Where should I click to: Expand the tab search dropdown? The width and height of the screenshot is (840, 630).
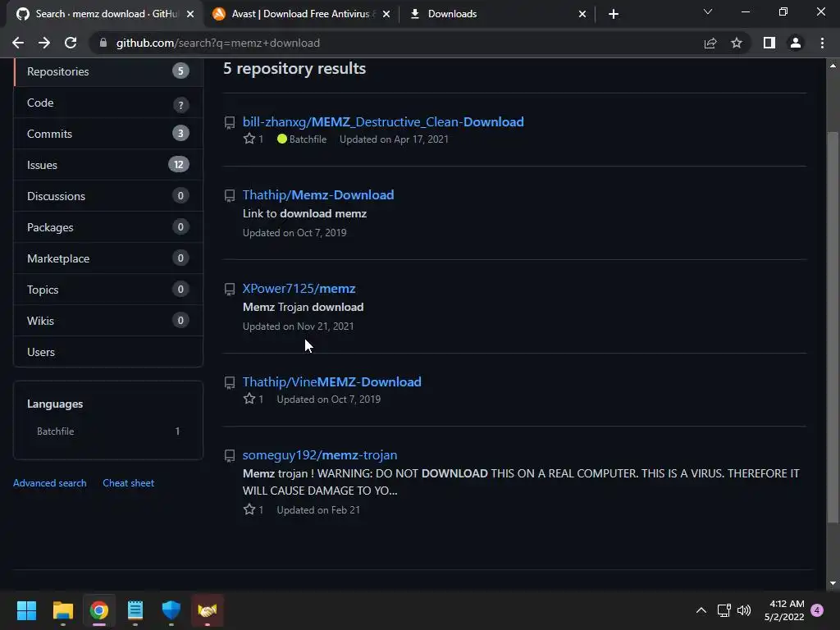(x=708, y=11)
